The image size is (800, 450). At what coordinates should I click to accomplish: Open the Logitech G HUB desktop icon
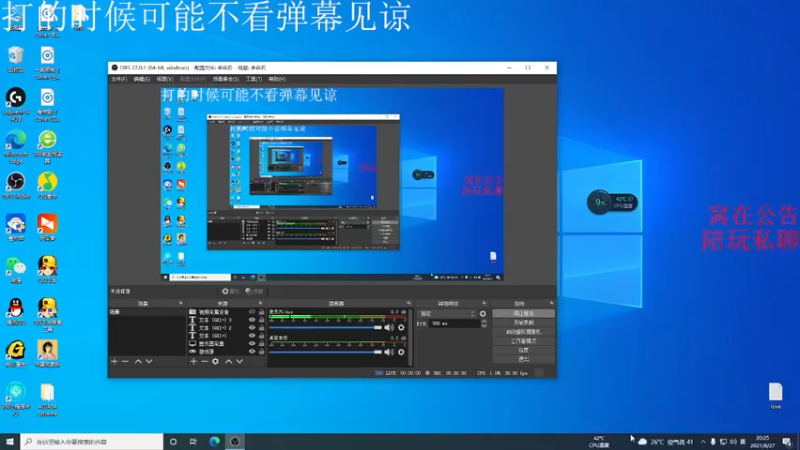(16, 104)
